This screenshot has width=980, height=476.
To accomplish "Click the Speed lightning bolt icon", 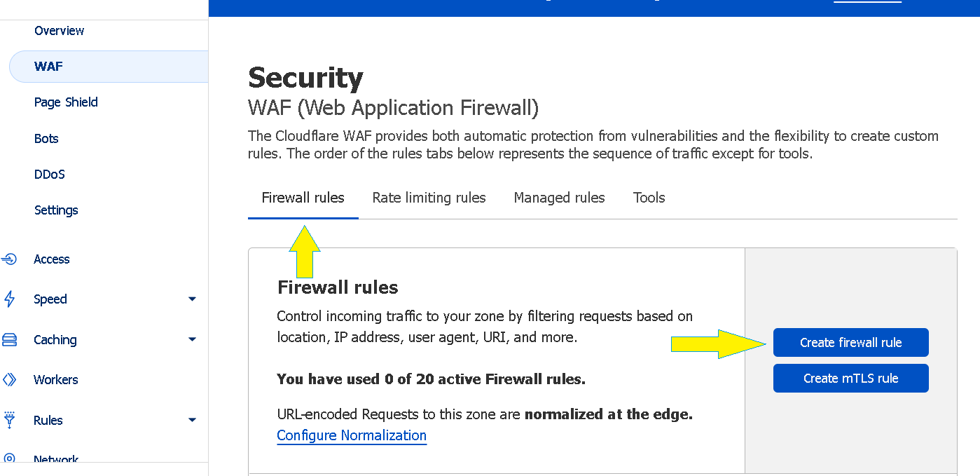I will (x=9, y=299).
